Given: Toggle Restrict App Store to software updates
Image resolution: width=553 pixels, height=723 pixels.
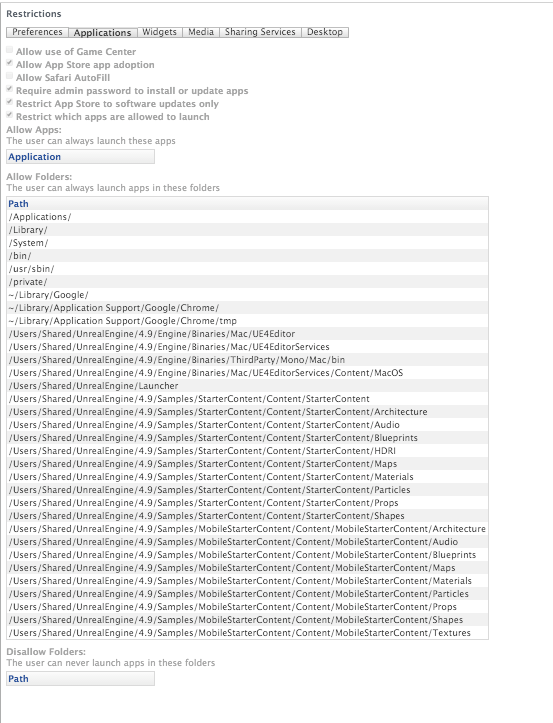Looking at the screenshot, I should pos(10,101).
